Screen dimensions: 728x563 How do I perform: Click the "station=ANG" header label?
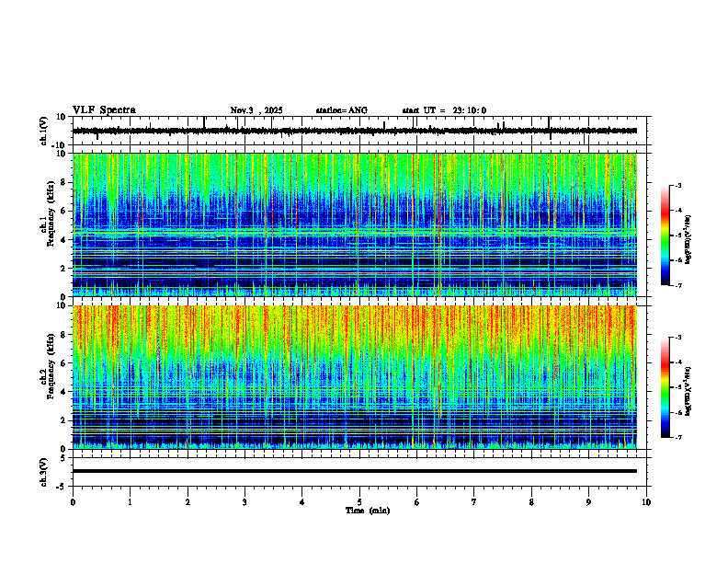[x=341, y=110]
